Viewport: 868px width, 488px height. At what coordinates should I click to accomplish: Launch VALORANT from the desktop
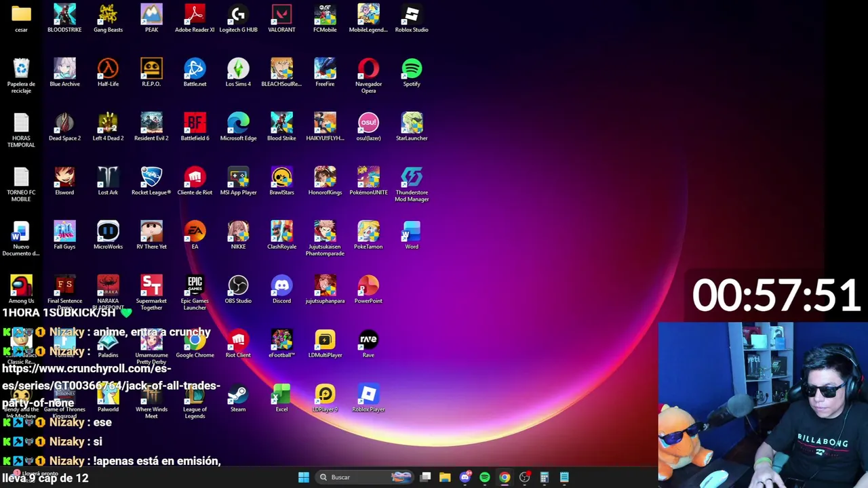pos(281,18)
